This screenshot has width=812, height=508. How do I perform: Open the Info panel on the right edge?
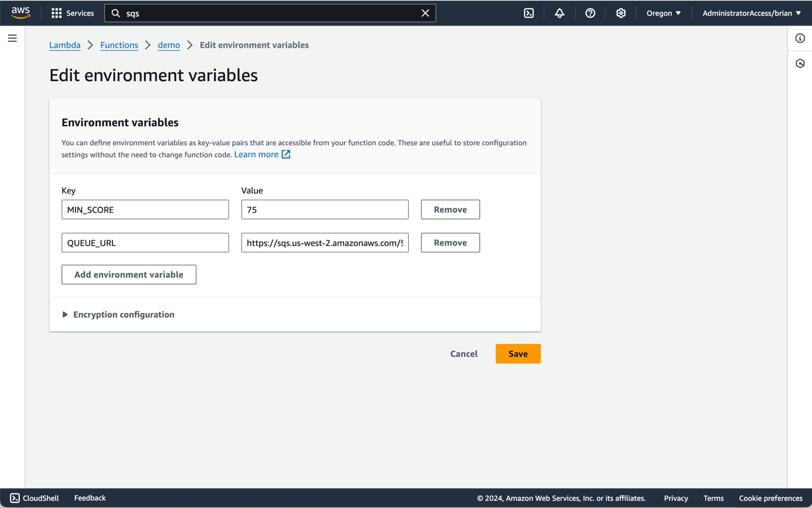tap(800, 38)
